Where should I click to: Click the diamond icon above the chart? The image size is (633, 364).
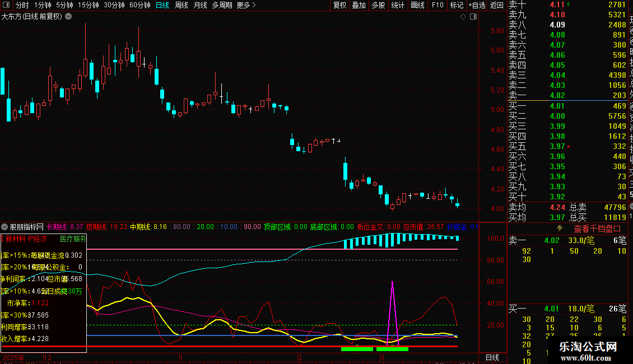click(x=463, y=16)
